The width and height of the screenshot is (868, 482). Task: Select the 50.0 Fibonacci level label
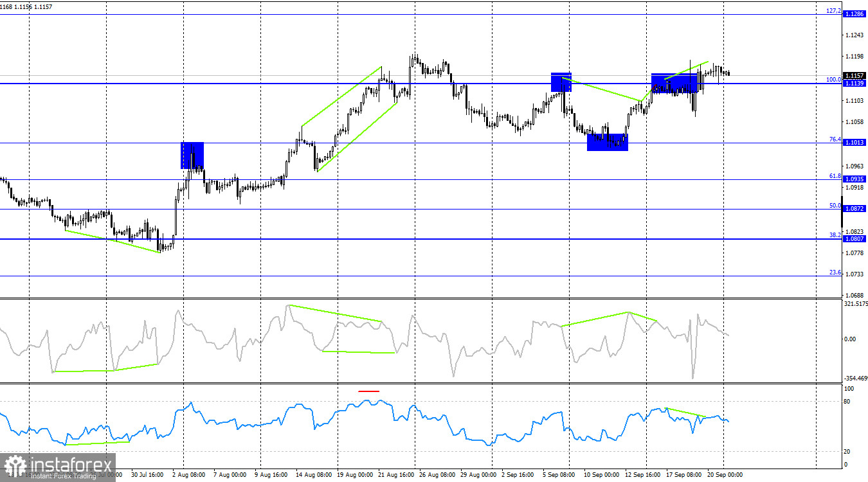coord(835,206)
